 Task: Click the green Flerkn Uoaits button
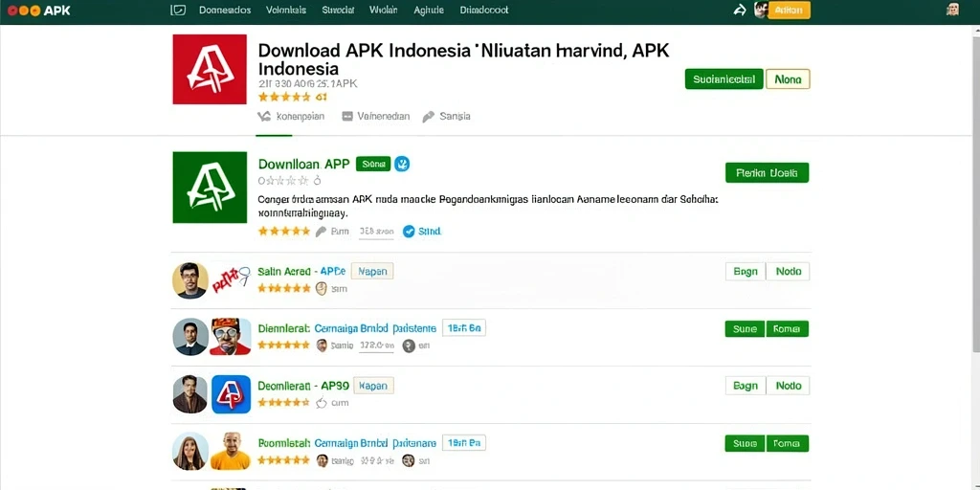tap(767, 172)
